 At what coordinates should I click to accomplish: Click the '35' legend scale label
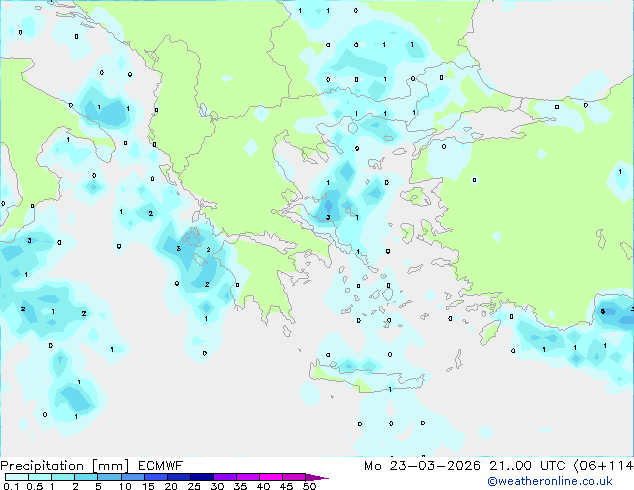pyautogui.click(x=240, y=486)
